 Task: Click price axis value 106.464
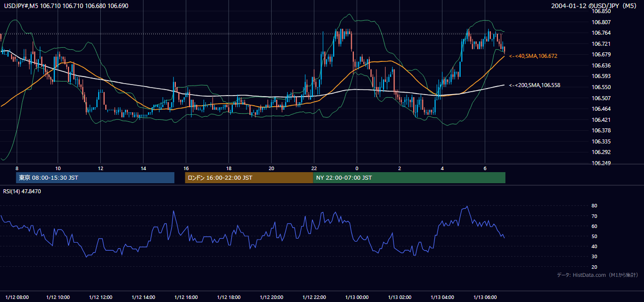[601, 109]
